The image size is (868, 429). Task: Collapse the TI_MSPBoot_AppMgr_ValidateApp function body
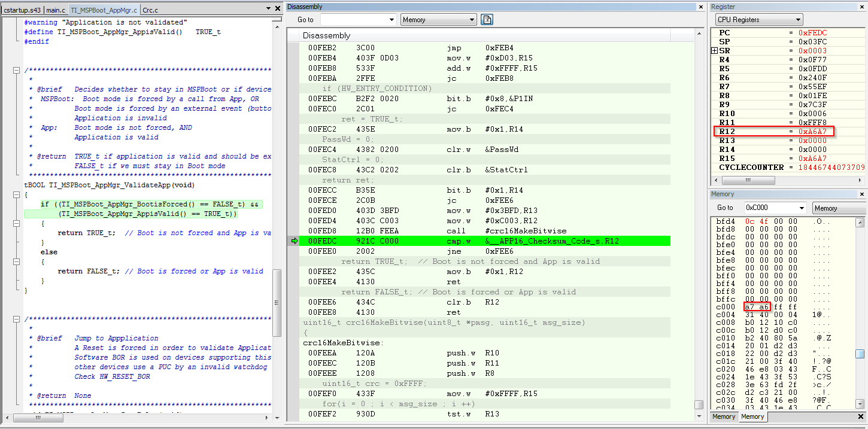[x=17, y=194]
